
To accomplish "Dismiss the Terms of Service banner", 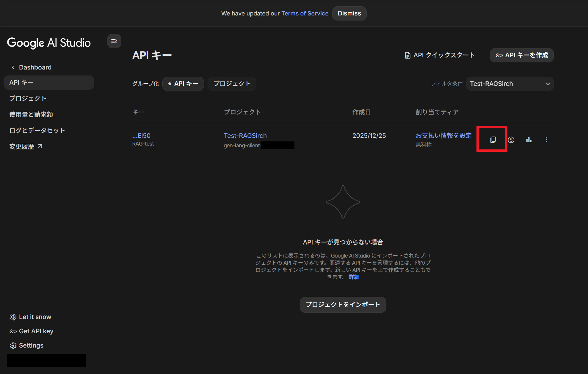I will pos(349,13).
